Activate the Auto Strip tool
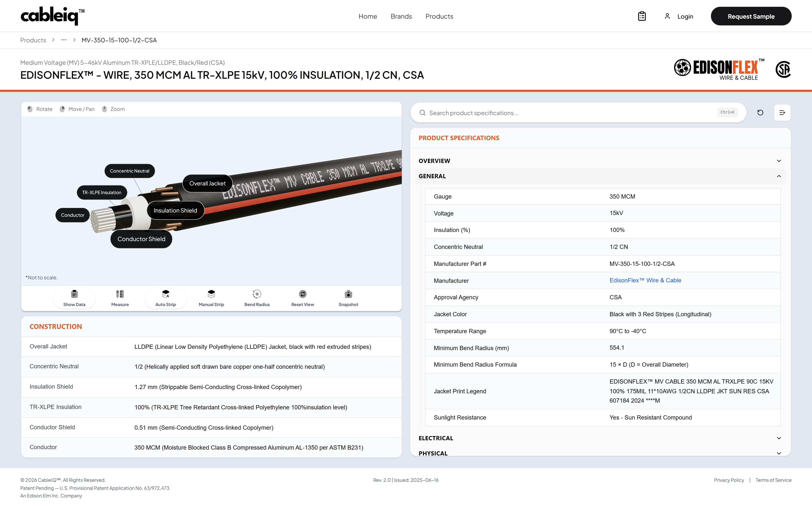This screenshot has height=508, width=812. [x=165, y=298]
